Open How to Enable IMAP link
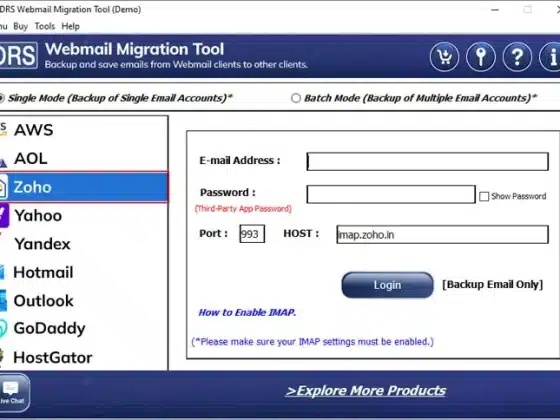This screenshot has height=420, width=560. tap(247, 312)
